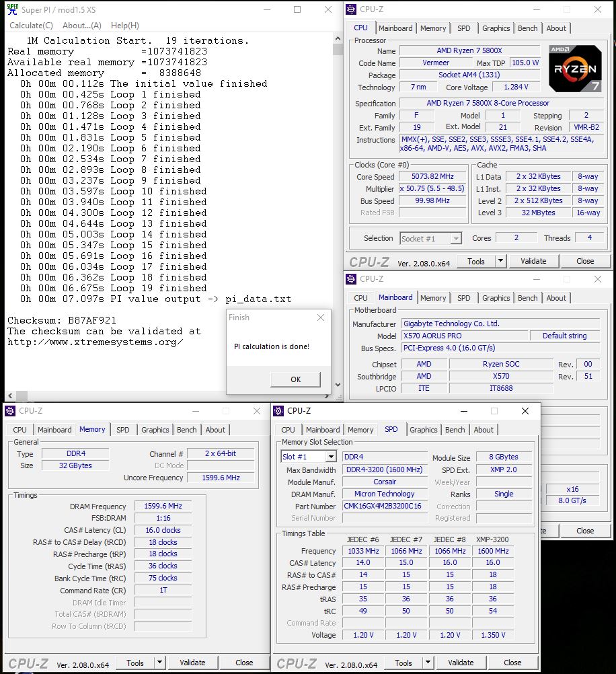Screen dimensions: 616x674
Task: Expand the Socket #1 selection dropdown
Action: coord(456,239)
